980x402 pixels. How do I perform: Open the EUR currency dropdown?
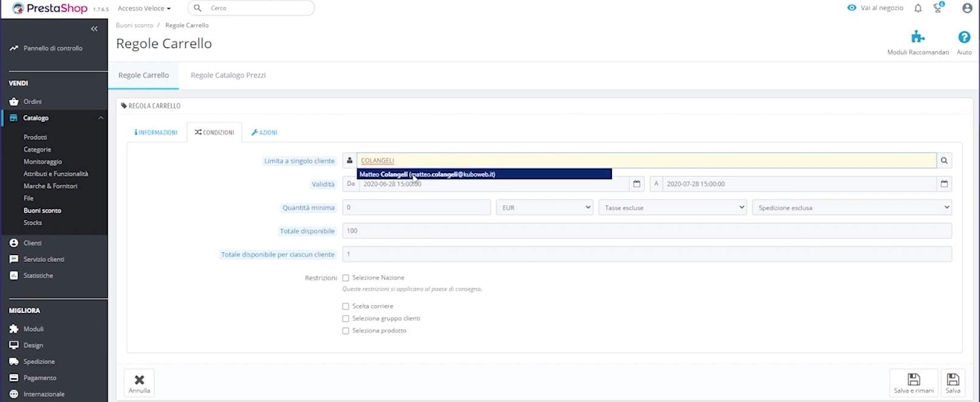(x=544, y=208)
